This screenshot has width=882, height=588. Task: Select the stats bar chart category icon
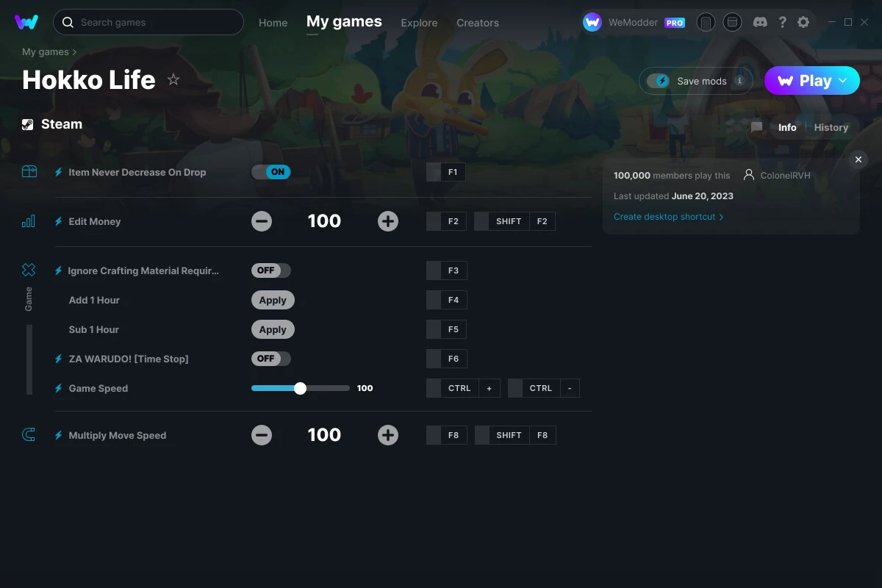(29, 220)
